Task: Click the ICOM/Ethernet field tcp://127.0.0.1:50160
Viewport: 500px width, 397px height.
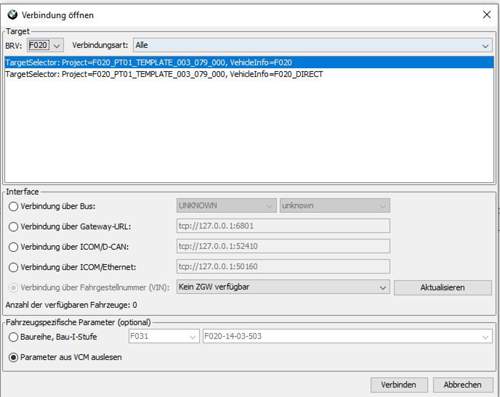Action: (283, 267)
